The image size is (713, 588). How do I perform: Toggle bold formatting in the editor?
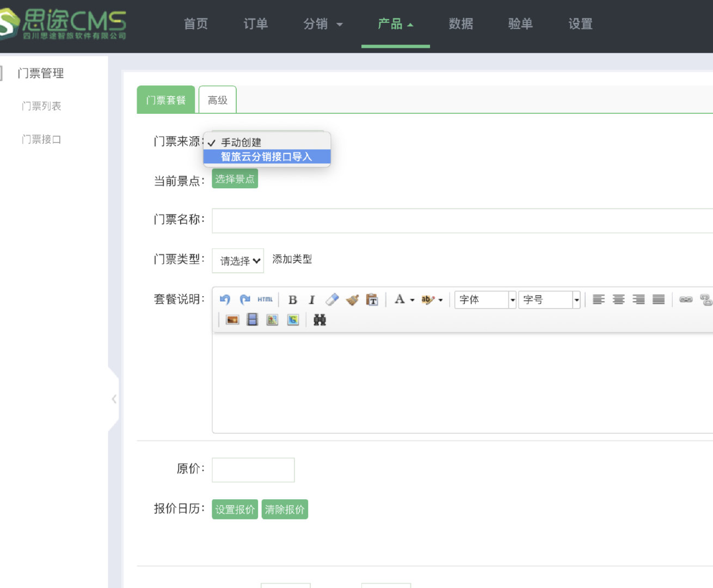(x=292, y=299)
